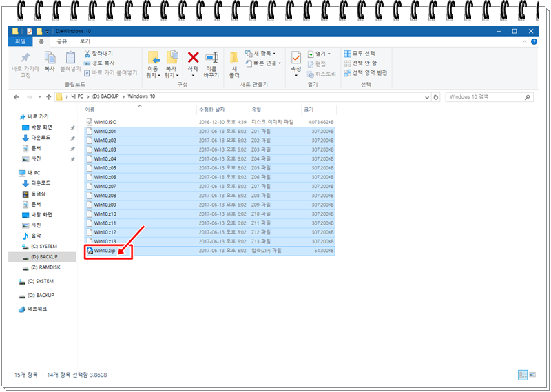551x392 pixels.
Task: Open Customize Quick Access Toolbar dropdown
Action: click(x=47, y=32)
